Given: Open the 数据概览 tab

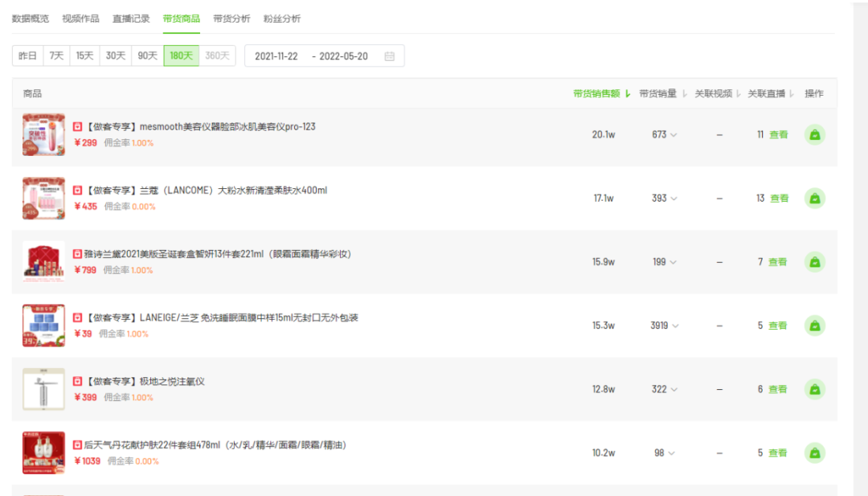Looking at the screenshot, I should click(x=31, y=18).
